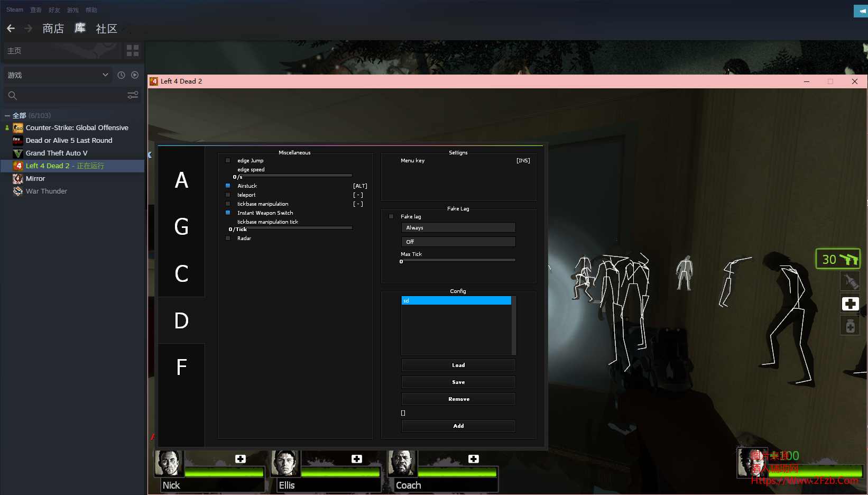This screenshot has width=868, height=495.
Task: Click the Counter-Strike: Global Offensive game icon
Action: pos(18,128)
